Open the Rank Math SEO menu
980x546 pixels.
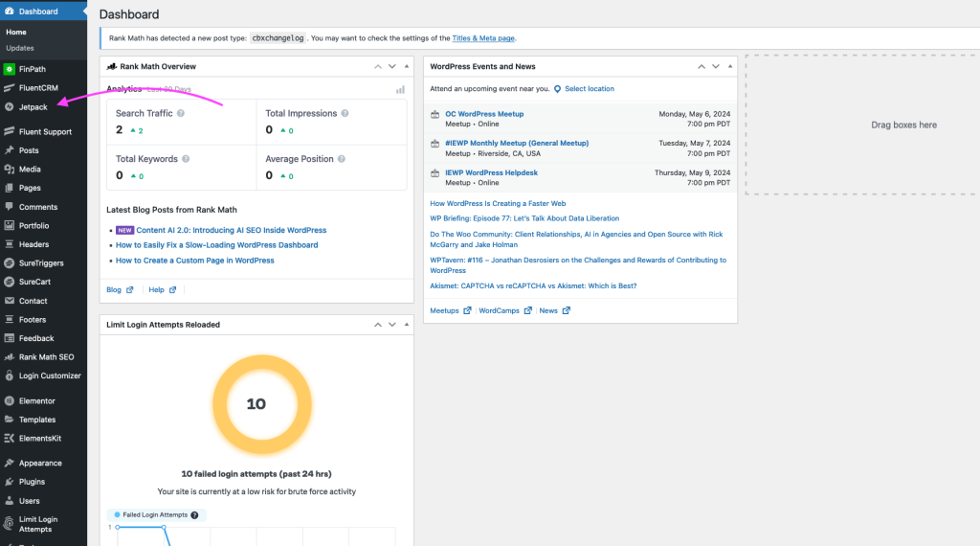[46, 356]
